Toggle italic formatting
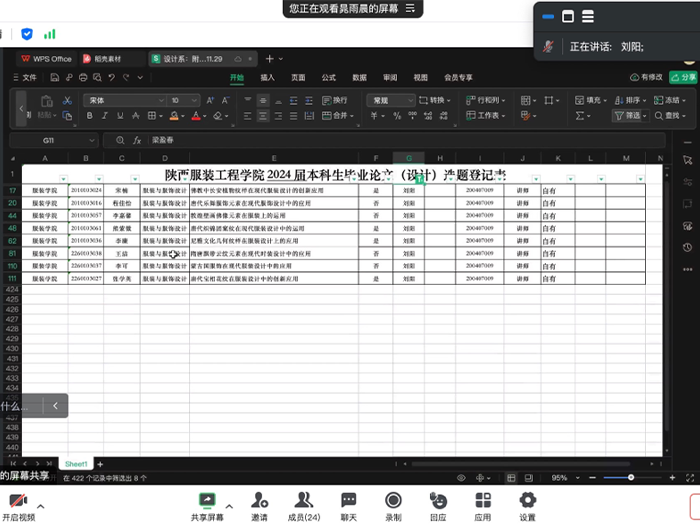The height and width of the screenshot is (525, 700). [x=104, y=116]
